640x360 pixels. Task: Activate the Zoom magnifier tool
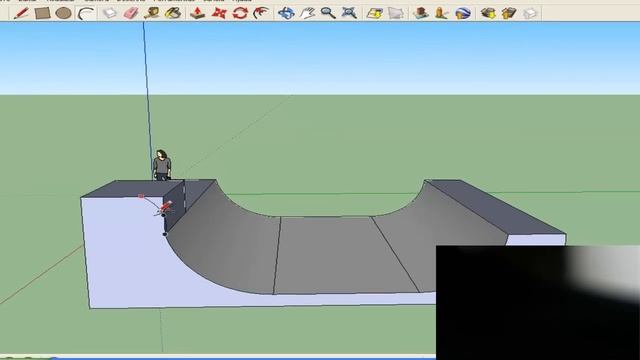point(328,13)
